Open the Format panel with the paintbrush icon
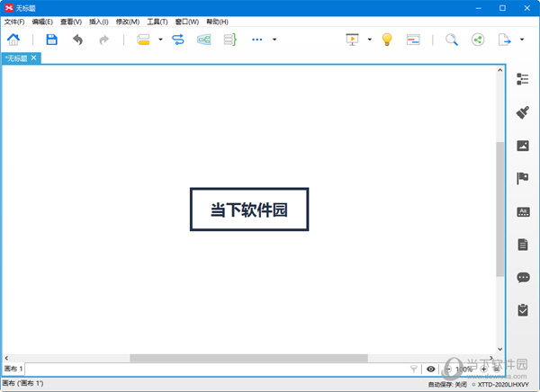Image resolution: width=540 pixels, height=392 pixels. pyautogui.click(x=522, y=112)
